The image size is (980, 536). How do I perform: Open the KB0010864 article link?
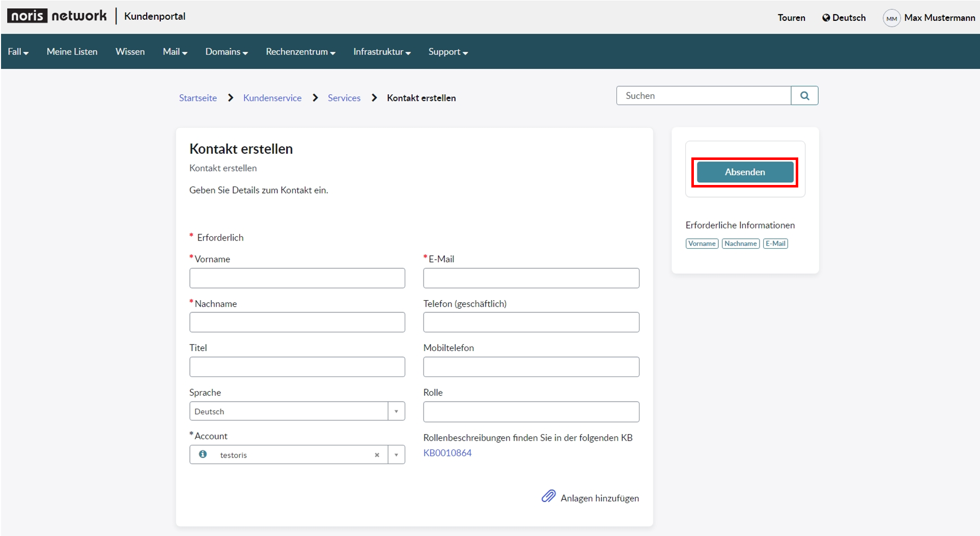(x=447, y=453)
